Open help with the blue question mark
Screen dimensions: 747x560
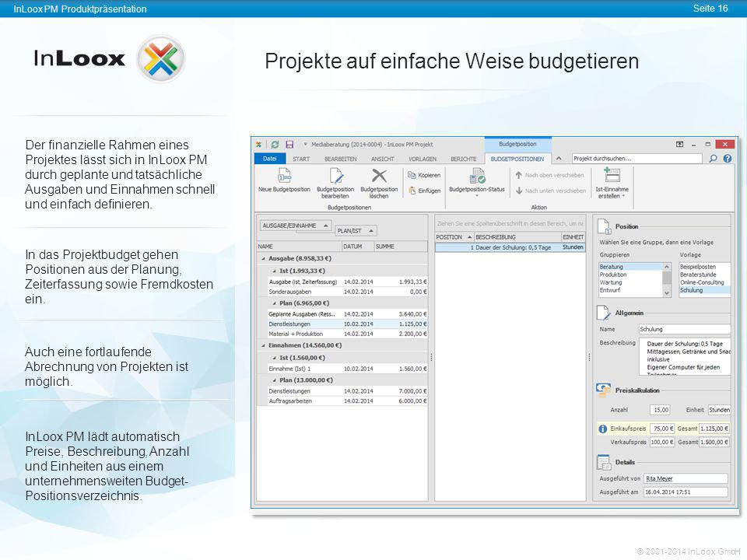tap(727, 159)
